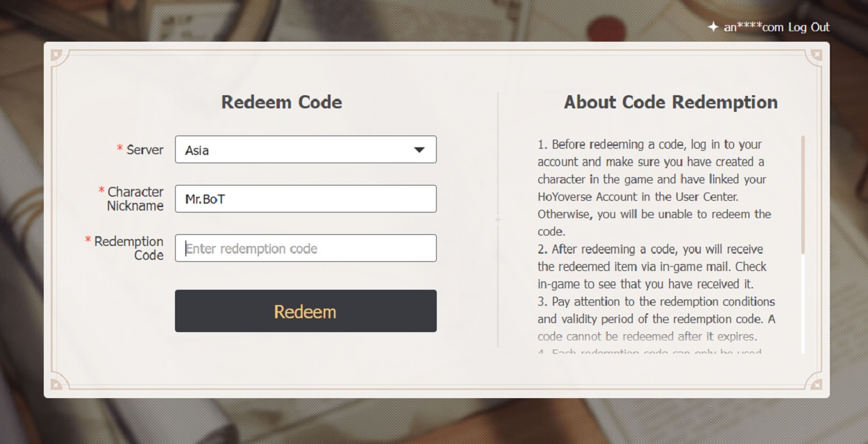Viewport: 868px width, 444px height.
Task: Click the top-left corner ornament of panel
Action: pyautogui.click(x=56, y=54)
